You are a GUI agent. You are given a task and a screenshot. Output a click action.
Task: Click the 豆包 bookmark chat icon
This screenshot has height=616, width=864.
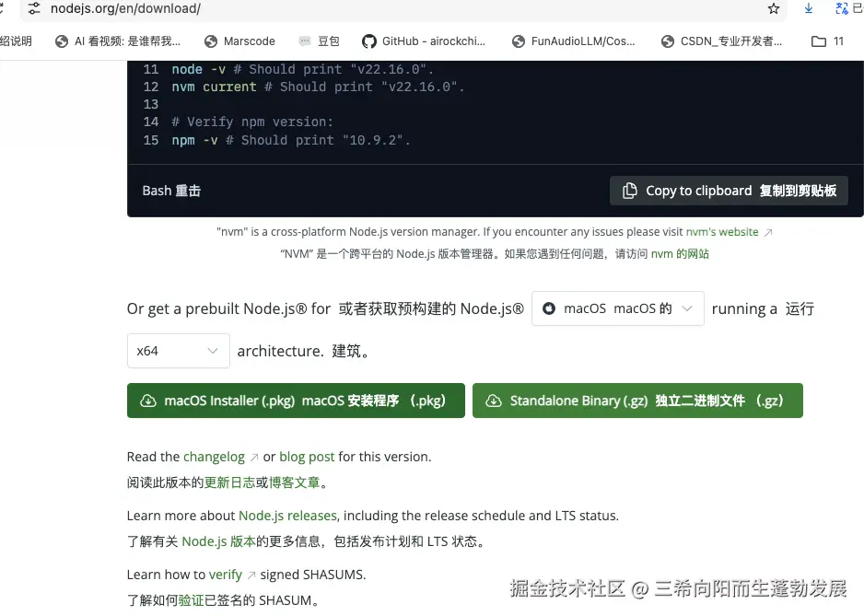pos(305,41)
